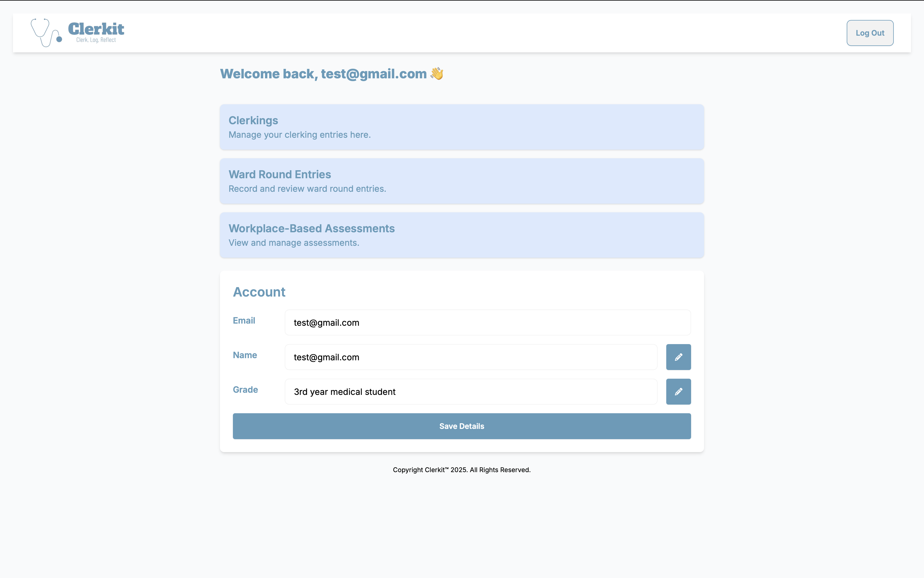Click the 'Manage your clerking entries here' text
Screen dimensions: 924x578
pyautogui.click(x=299, y=135)
